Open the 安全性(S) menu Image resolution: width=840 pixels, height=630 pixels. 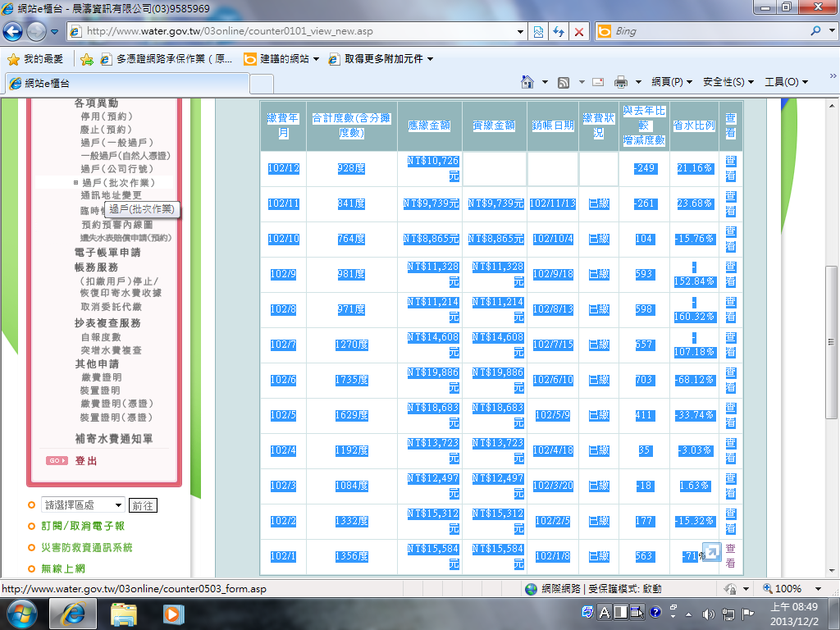click(728, 82)
